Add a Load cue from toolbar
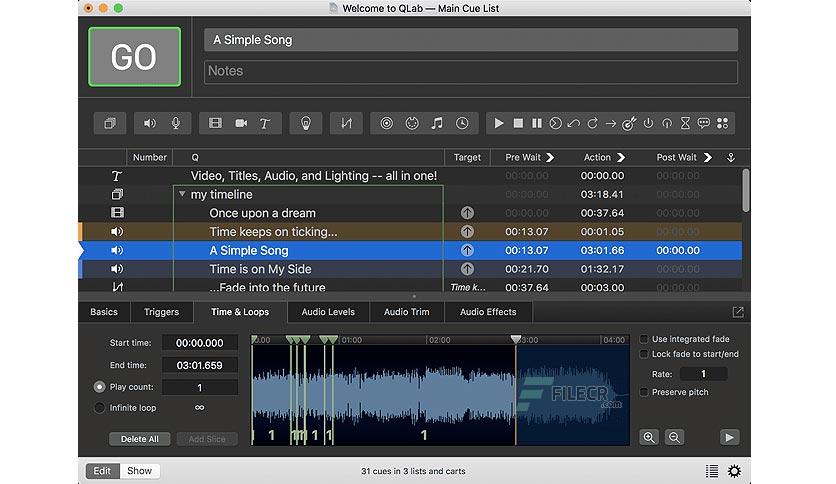Screen dimensions: 836x484 pyautogui.click(x=556, y=124)
